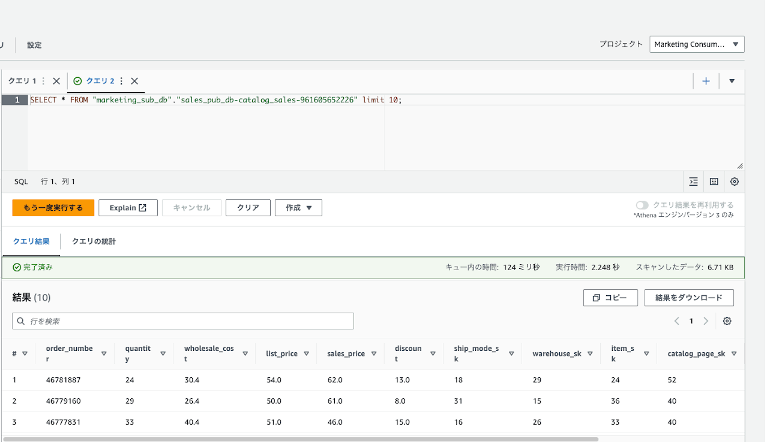Select the クエリの統計 tab
This screenshot has width=765, height=442.
pos(94,241)
